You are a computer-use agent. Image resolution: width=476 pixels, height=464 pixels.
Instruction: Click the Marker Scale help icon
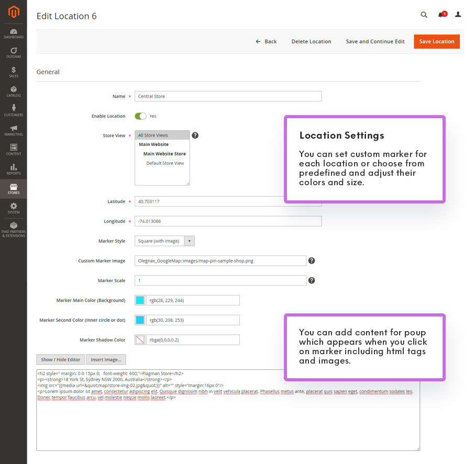pyautogui.click(x=312, y=280)
